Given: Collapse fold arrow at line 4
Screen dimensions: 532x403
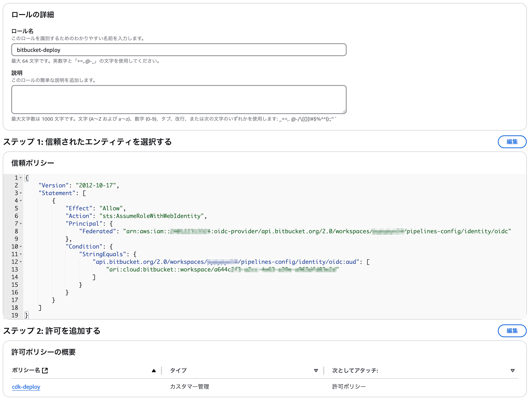Looking at the screenshot, I should pyautogui.click(x=21, y=201).
